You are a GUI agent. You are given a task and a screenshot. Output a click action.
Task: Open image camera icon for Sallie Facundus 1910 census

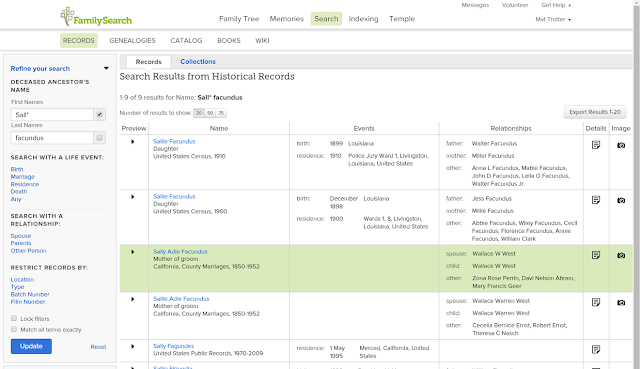[621, 145]
